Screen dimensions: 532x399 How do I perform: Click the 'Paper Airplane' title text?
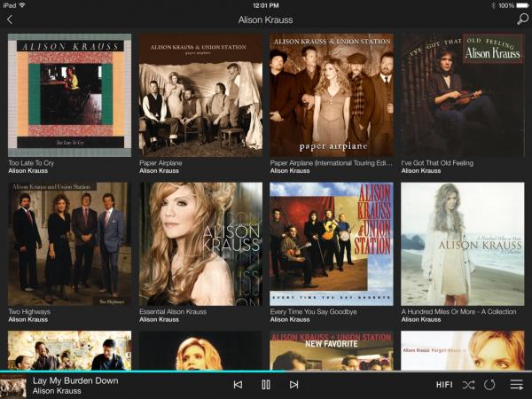[x=160, y=163]
